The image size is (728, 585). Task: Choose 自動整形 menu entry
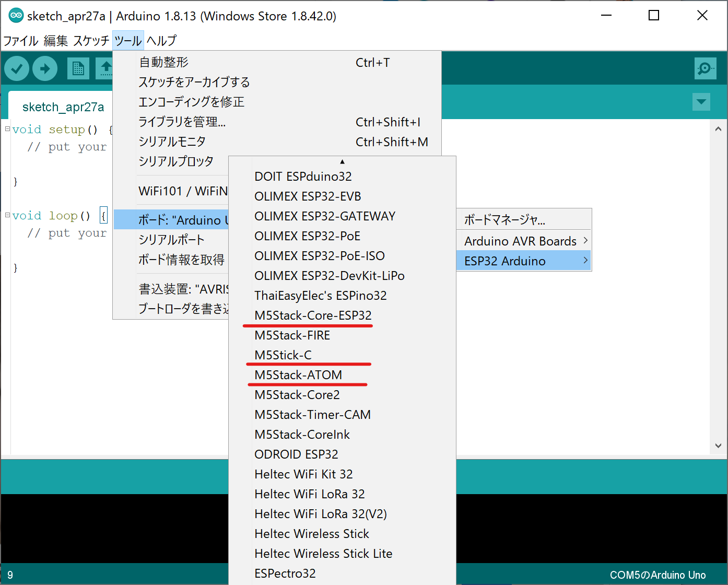click(x=277, y=63)
